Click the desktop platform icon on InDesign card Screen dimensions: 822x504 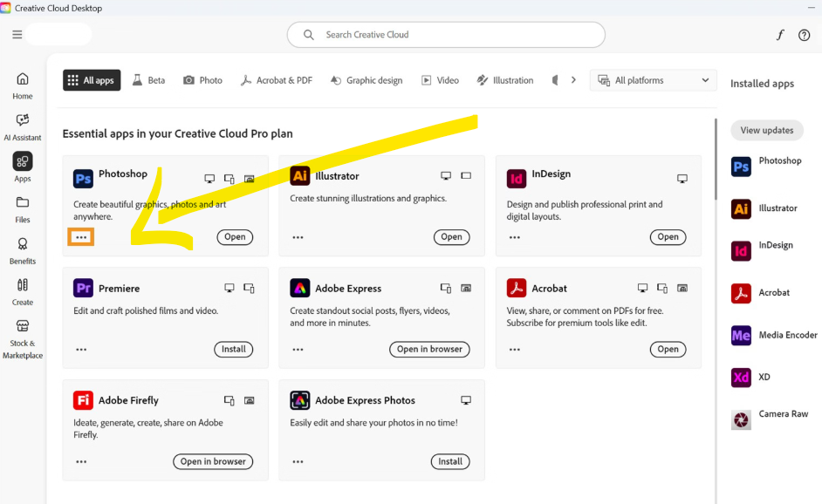[682, 179]
